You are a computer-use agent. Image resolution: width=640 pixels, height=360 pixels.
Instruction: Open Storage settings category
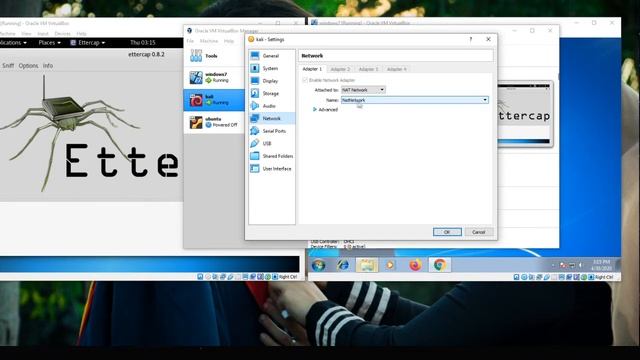pos(272,93)
